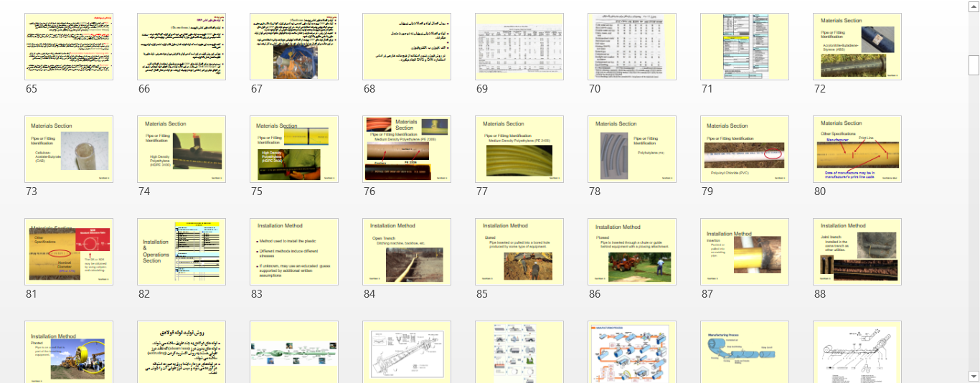Screen dimensions: 980x383
Task: Select slide 66 thumbnail
Action: click(182, 47)
